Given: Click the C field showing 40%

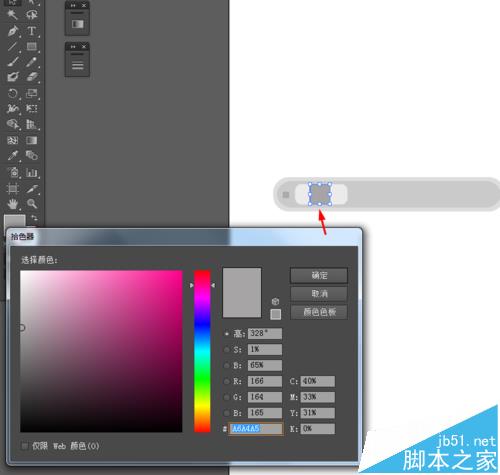Looking at the screenshot, I should (x=318, y=381).
